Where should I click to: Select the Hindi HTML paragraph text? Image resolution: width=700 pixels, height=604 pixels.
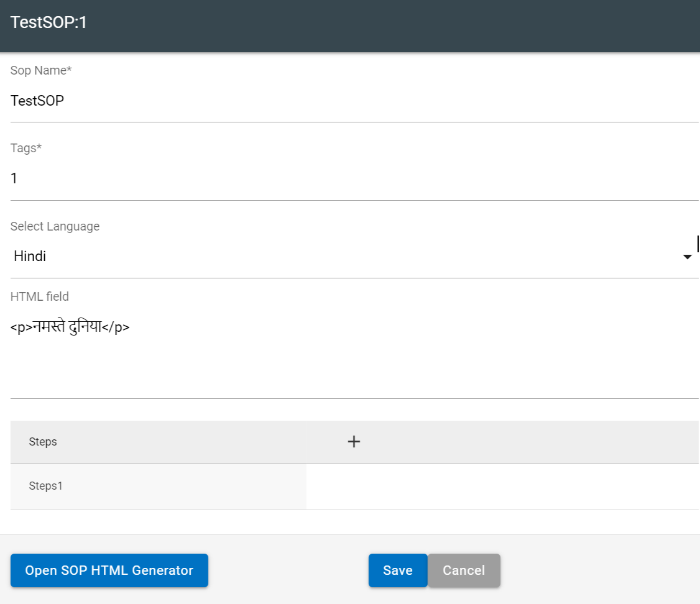70,326
